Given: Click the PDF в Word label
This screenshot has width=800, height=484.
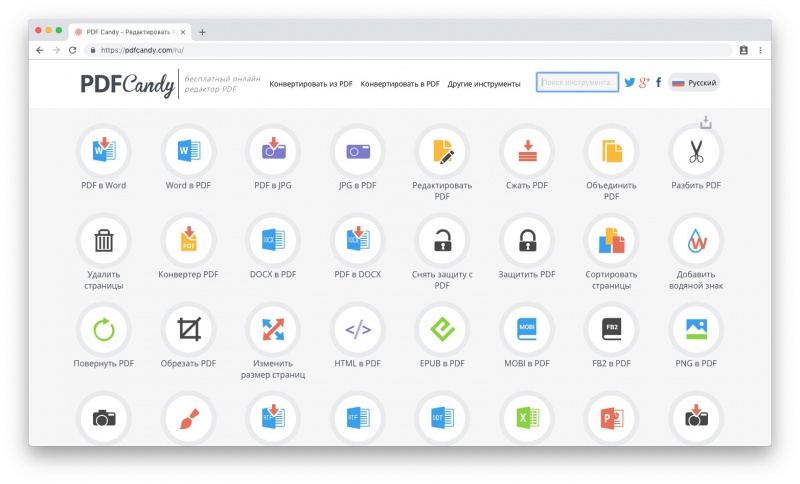Looking at the screenshot, I should [x=104, y=185].
